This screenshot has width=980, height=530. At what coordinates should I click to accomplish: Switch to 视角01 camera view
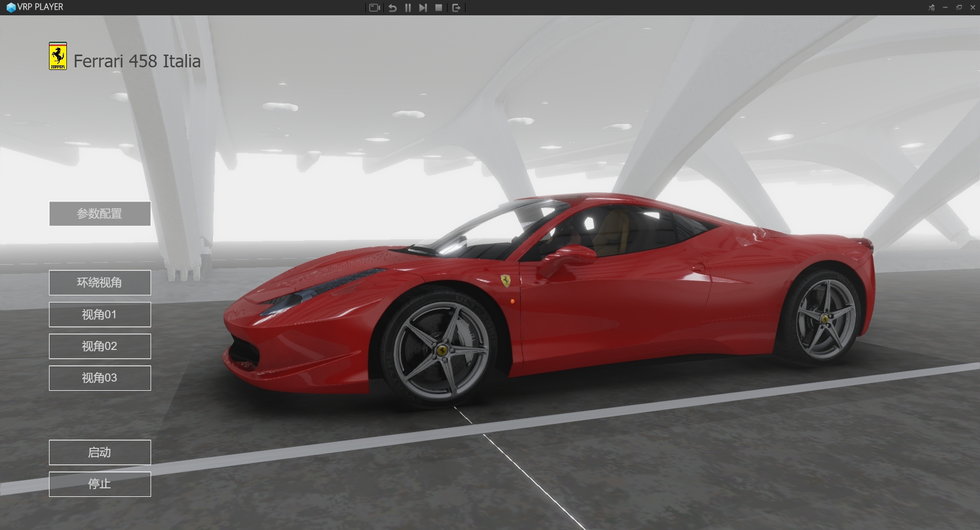click(x=100, y=315)
